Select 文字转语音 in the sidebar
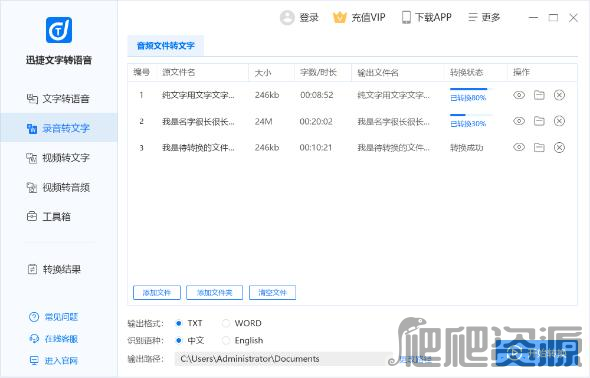Viewport: 590px width, 378px height. [x=59, y=99]
